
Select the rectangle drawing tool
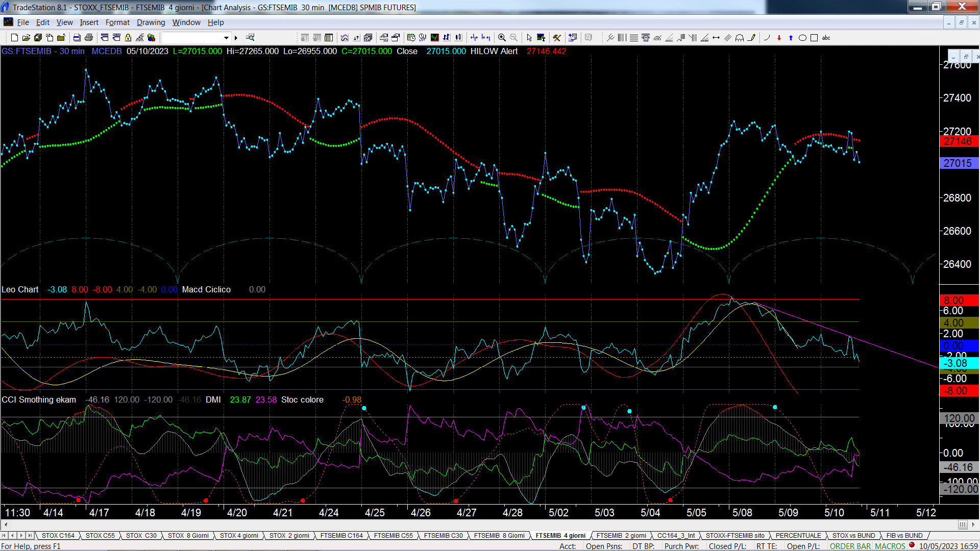click(x=814, y=38)
